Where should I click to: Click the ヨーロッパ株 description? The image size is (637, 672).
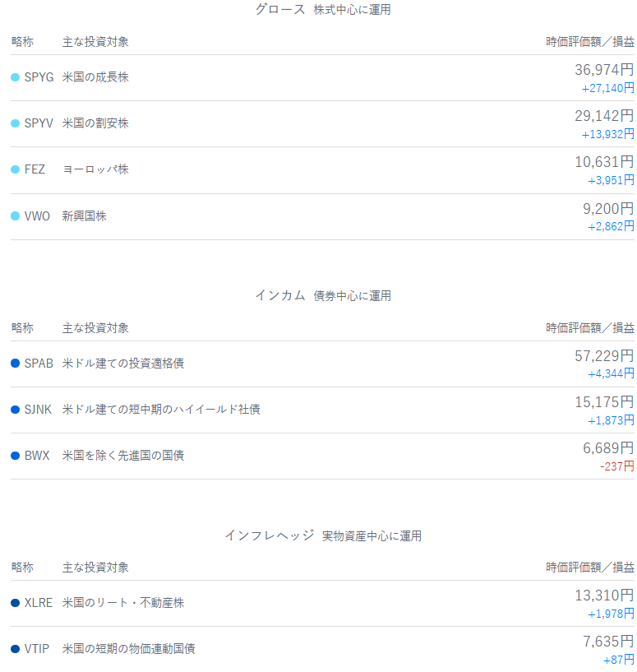[x=95, y=169]
